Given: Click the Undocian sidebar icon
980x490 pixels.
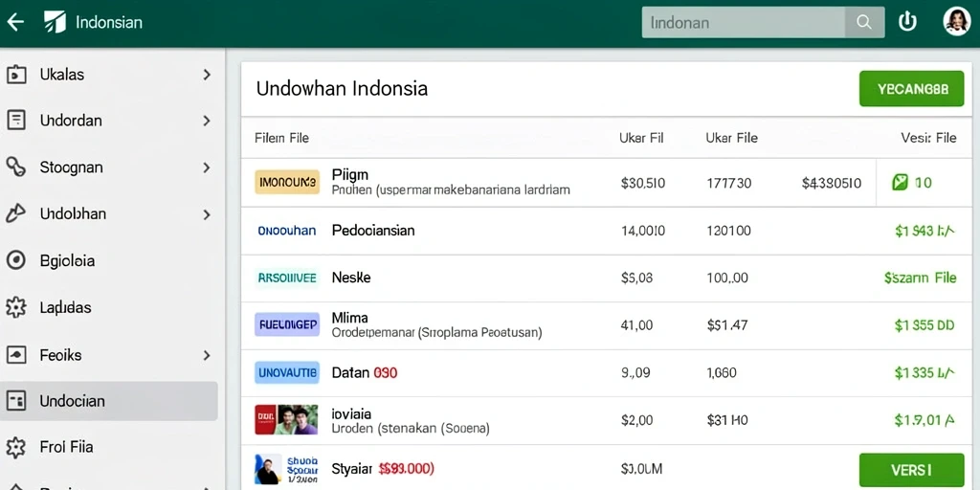Looking at the screenshot, I should pyautogui.click(x=15, y=401).
